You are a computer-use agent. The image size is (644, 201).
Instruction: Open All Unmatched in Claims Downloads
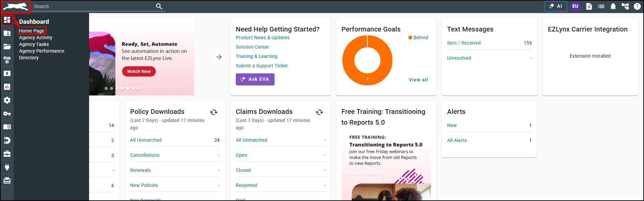[252, 140]
